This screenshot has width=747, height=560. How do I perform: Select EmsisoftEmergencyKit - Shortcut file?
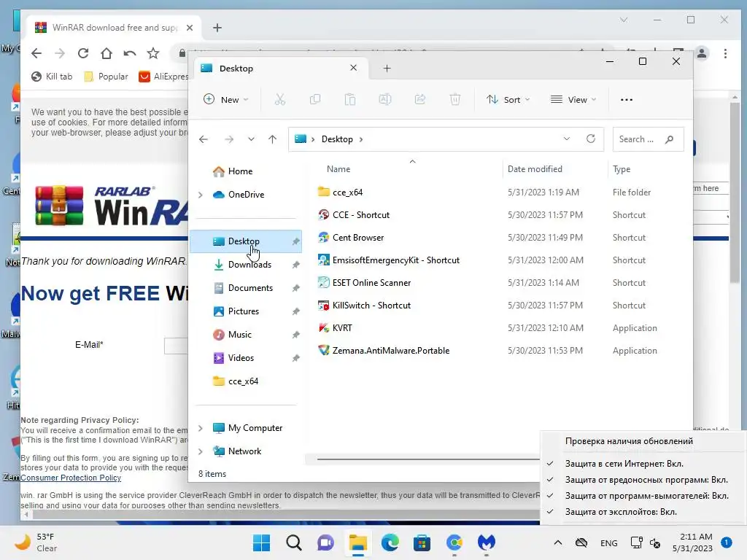click(x=396, y=260)
